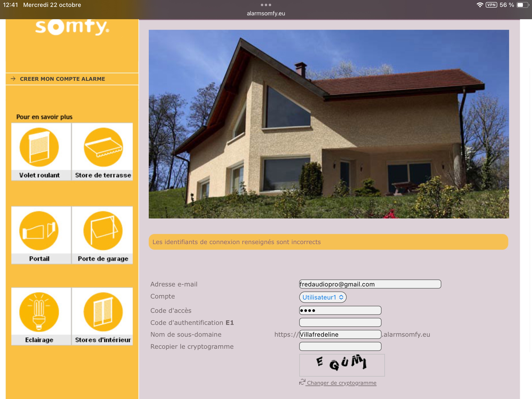Open CREER MON COMPTE ALARME menu

click(63, 79)
